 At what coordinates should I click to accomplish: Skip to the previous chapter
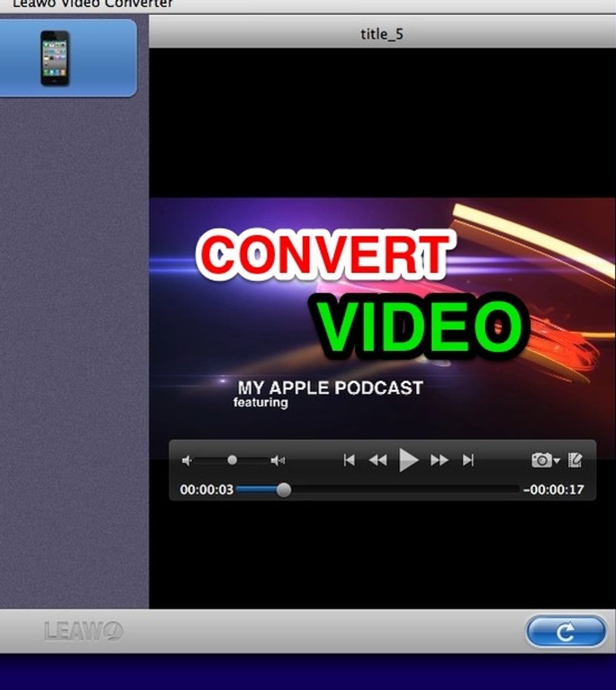click(349, 460)
